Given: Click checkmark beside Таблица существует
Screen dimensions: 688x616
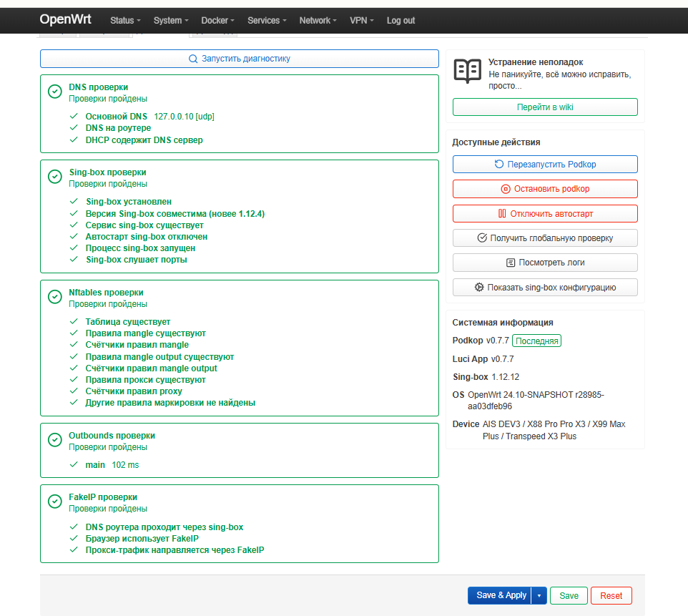Looking at the screenshot, I should (74, 322).
